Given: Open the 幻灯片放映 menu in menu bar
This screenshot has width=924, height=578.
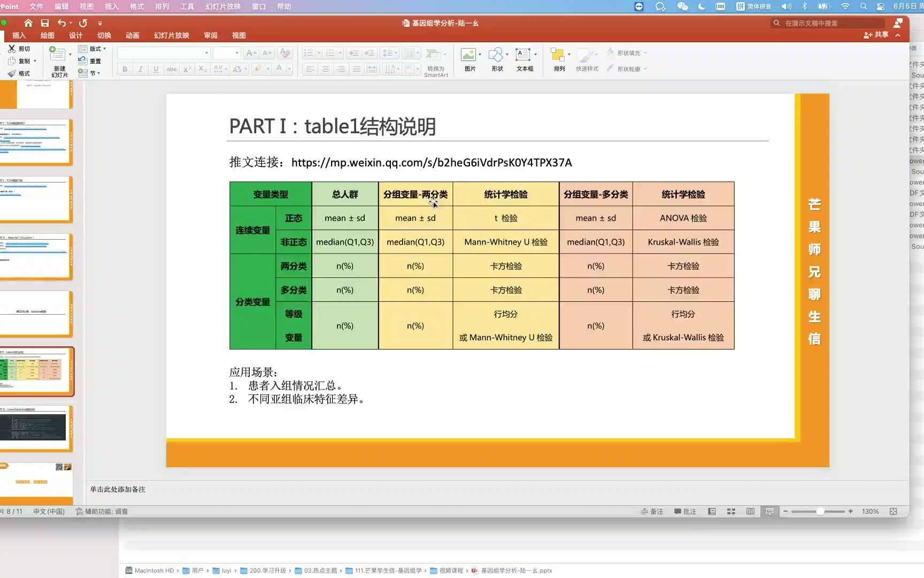Looking at the screenshot, I should [222, 6].
